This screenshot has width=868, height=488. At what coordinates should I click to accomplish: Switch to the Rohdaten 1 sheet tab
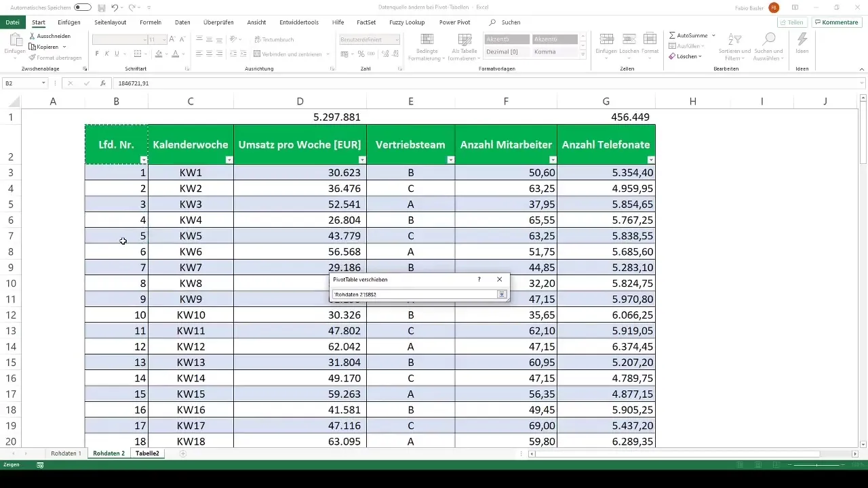[66, 453]
